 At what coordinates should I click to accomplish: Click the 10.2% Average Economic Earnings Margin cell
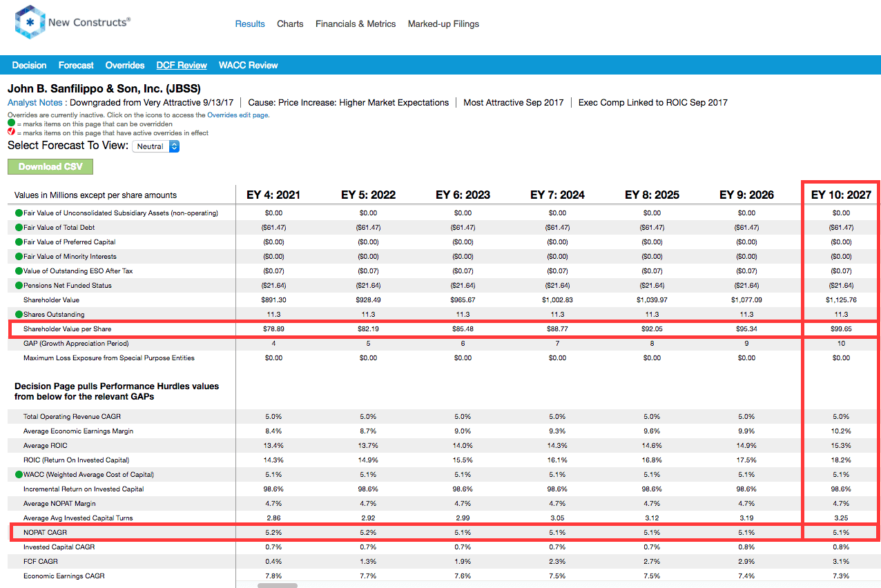pos(841,431)
